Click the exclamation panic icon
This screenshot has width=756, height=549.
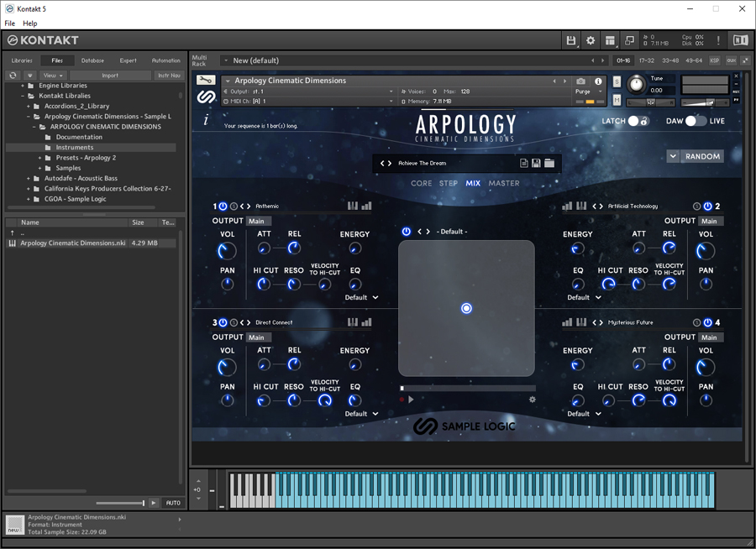(718, 40)
